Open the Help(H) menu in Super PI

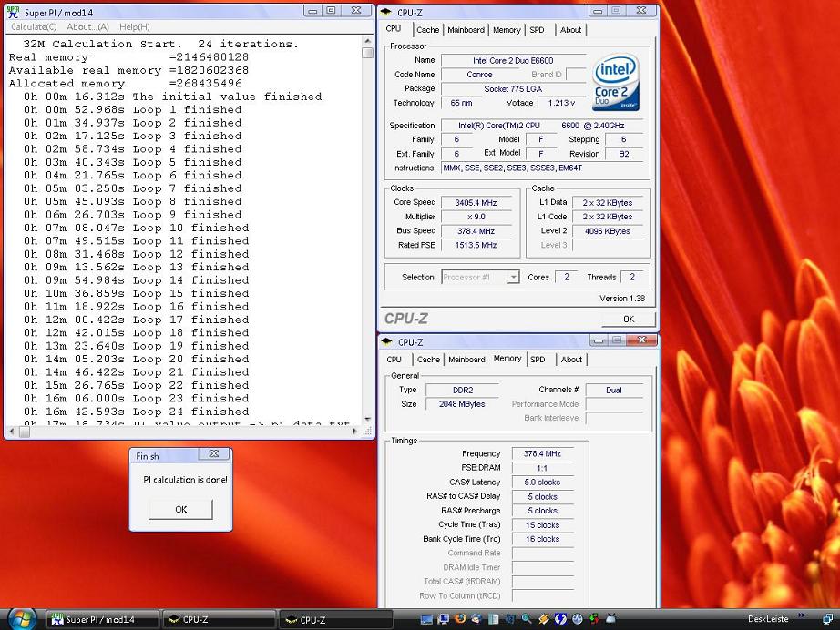pos(135,26)
